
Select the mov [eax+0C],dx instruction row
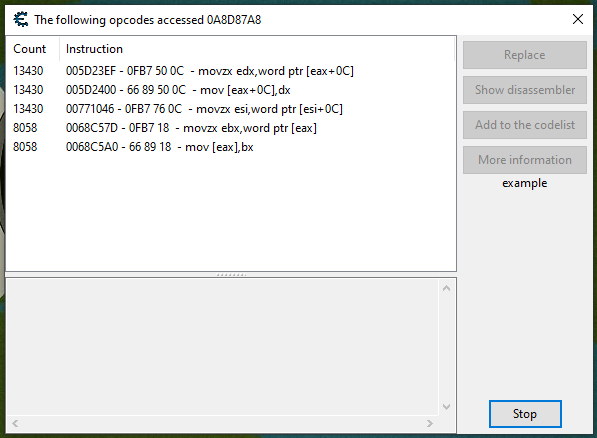coord(231,90)
